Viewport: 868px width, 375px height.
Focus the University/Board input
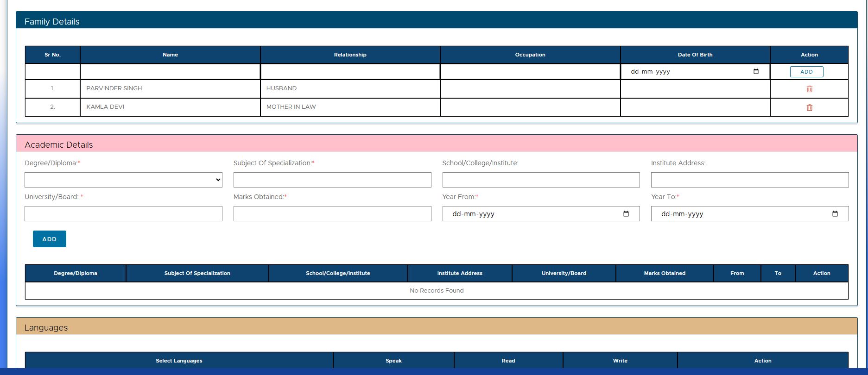coord(123,214)
